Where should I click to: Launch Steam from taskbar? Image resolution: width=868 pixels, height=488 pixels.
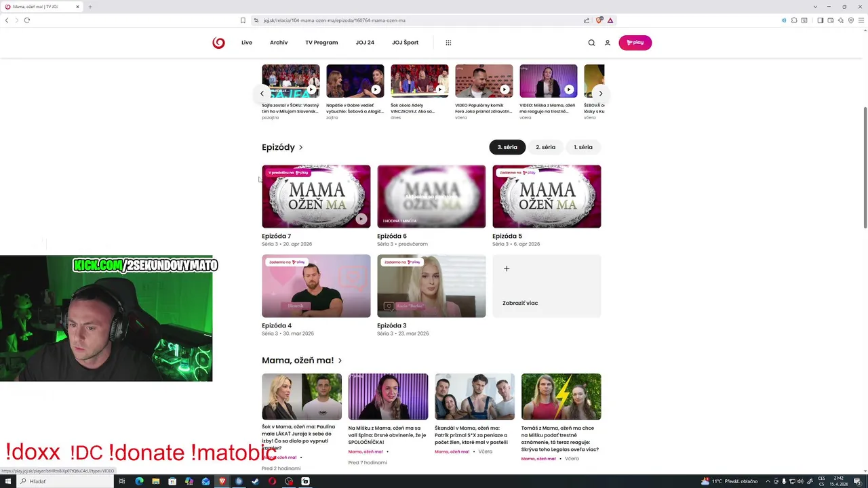point(255,481)
